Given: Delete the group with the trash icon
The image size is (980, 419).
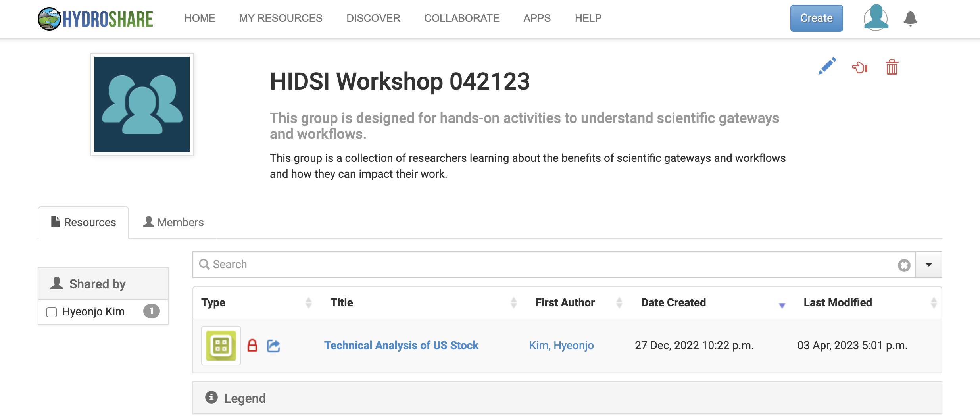Looking at the screenshot, I should click(x=892, y=67).
